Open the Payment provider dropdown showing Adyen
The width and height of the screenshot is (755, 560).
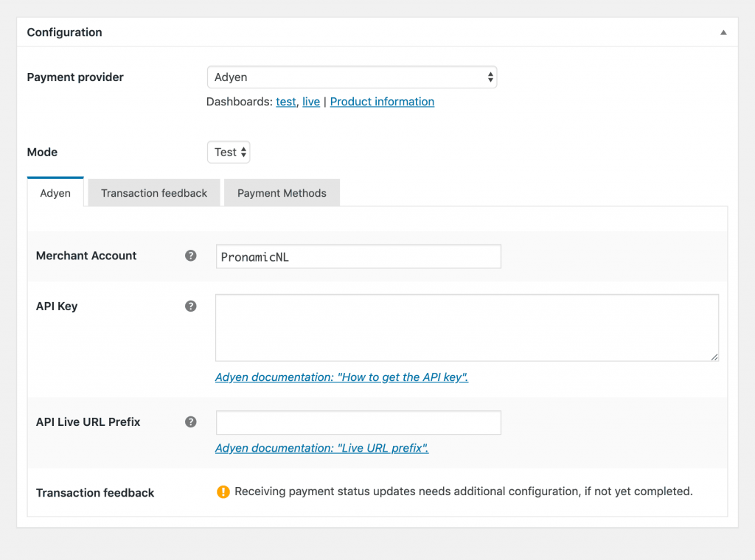[x=352, y=77]
